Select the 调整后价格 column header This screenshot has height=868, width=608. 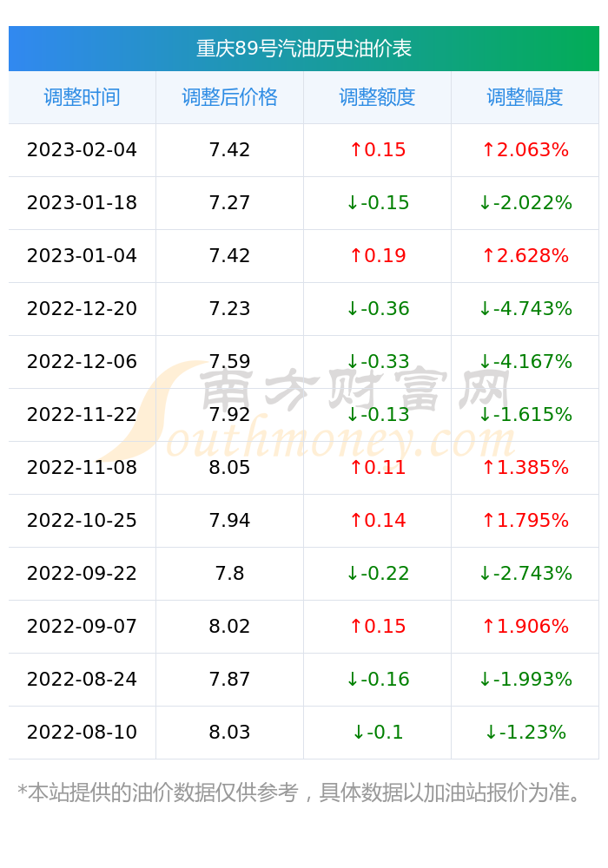click(230, 97)
